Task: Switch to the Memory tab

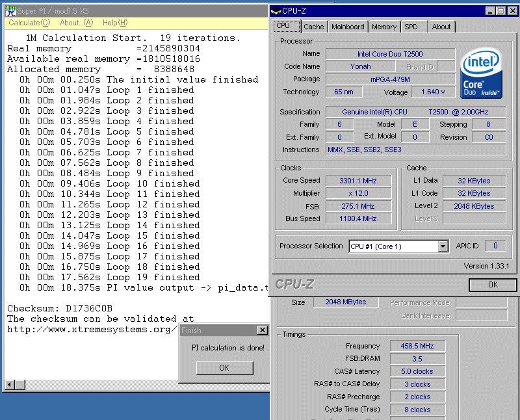Action: pos(384,27)
